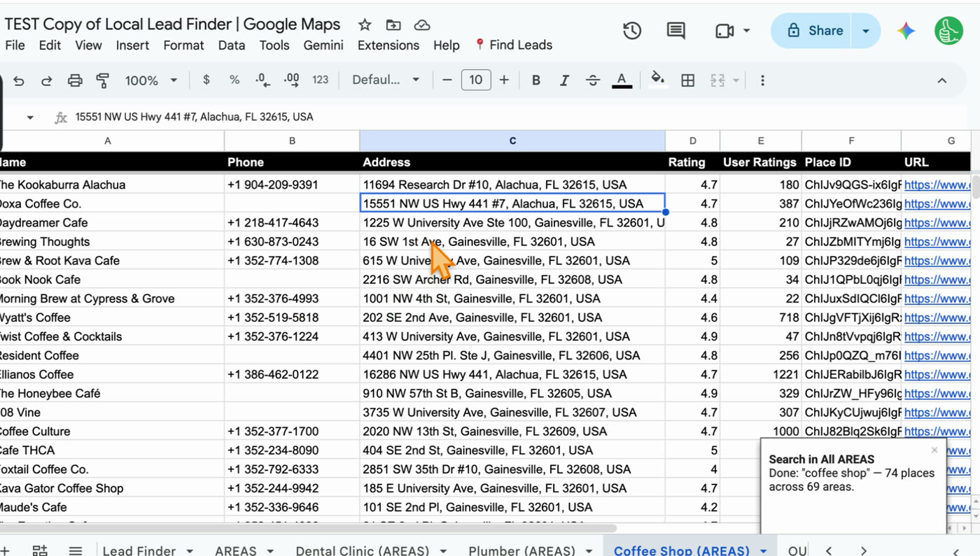Open Plumber (AREAS) tab menu arrow
The height and width of the screenshot is (556, 980).
(589, 551)
